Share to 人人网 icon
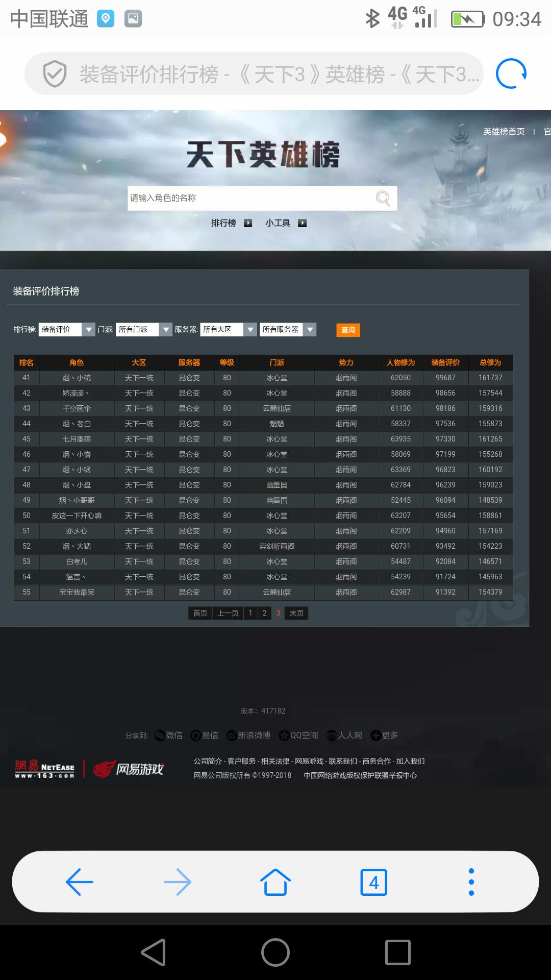Viewport: 551px width, 980px height. [x=332, y=735]
